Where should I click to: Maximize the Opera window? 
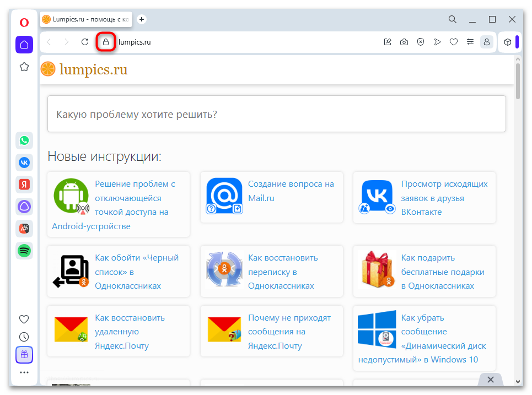click(x=492, y=19)
